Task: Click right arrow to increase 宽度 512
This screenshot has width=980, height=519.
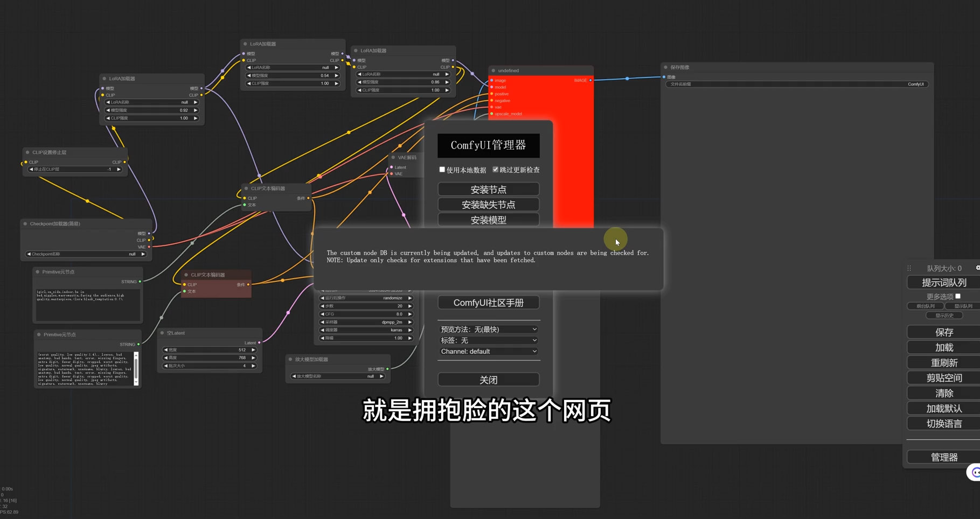Action: tap(253, 350)
